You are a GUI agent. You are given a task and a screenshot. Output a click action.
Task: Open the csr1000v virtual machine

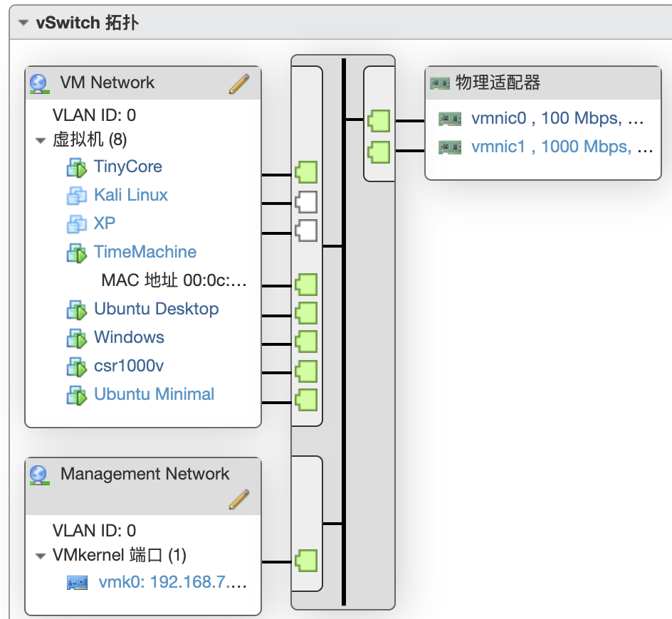(x=129, y=366)
